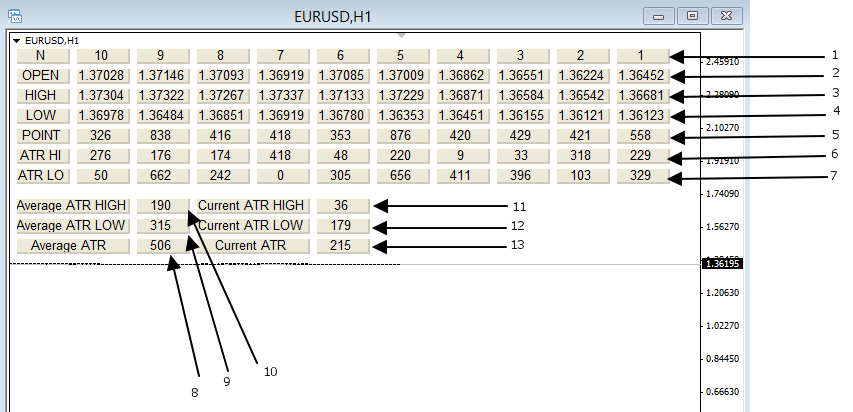Click ATR LO value 0
The height and width of the screenshot is (412, 853).
[283, 176]
